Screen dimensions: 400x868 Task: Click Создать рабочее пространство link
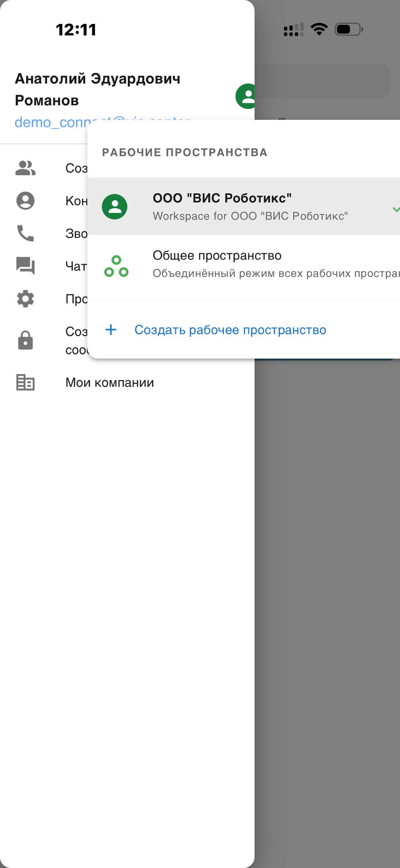click(230, 330)
